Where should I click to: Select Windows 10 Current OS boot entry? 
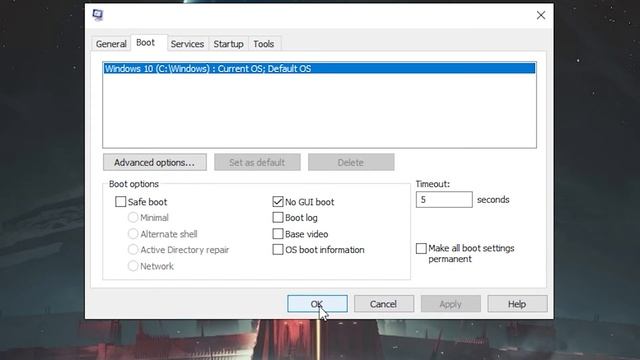pyautogui.click(x=319, y=69)
